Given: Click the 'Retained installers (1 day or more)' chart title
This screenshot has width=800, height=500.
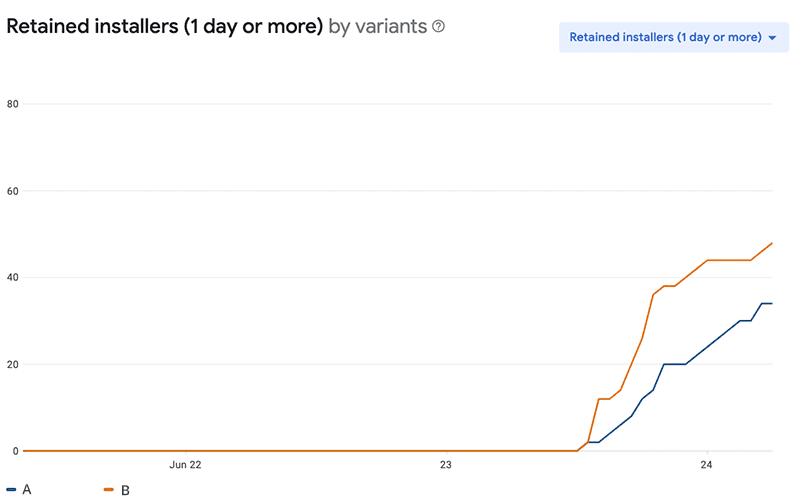Looking at the screenshot, I should coord(164,27).
